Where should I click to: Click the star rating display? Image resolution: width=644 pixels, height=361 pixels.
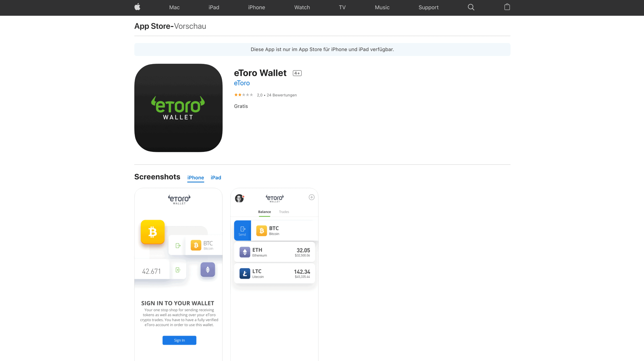[244, 95]
